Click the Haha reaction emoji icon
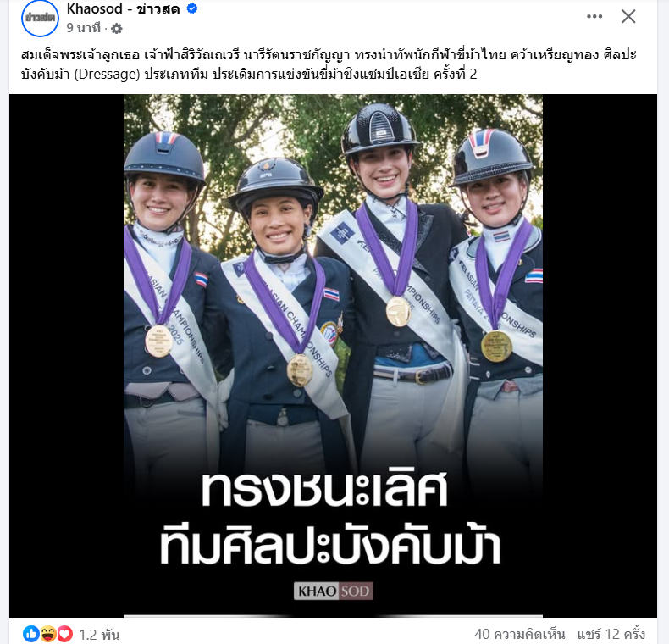The image size is (669, 644). [x=48, y=634]
